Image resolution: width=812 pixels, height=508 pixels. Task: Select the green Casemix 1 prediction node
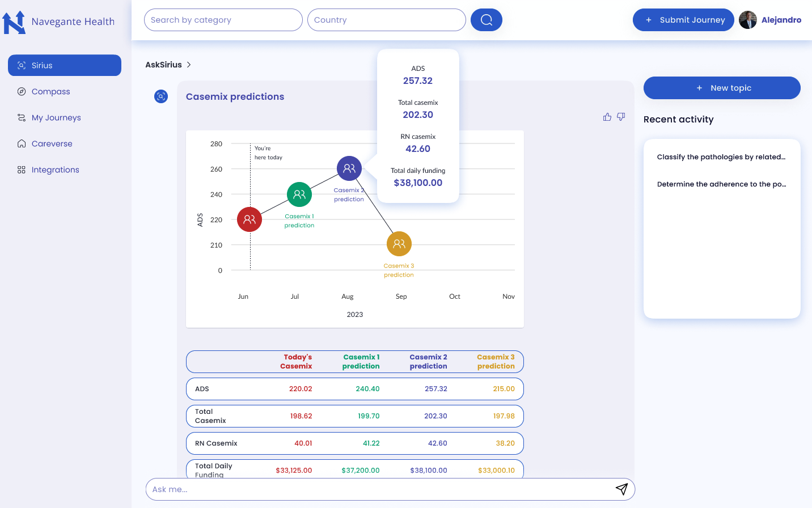tap(299, 194)
